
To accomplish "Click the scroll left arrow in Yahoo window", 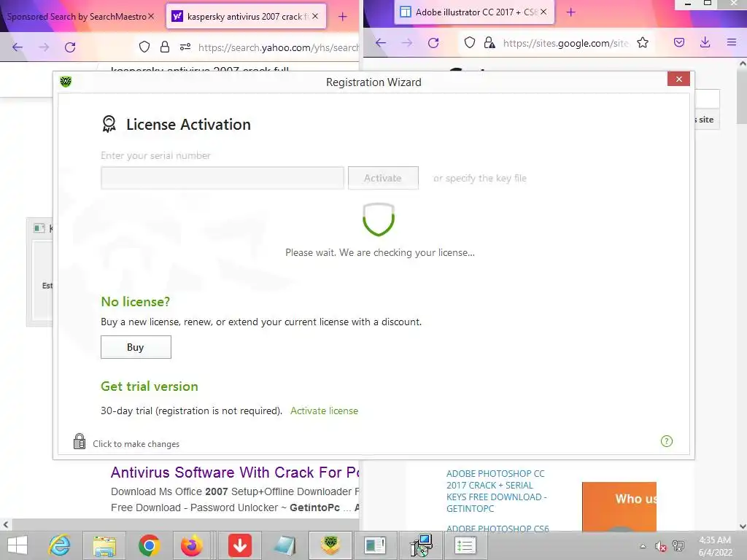I will pyautogui.click(x=6, y=525).
